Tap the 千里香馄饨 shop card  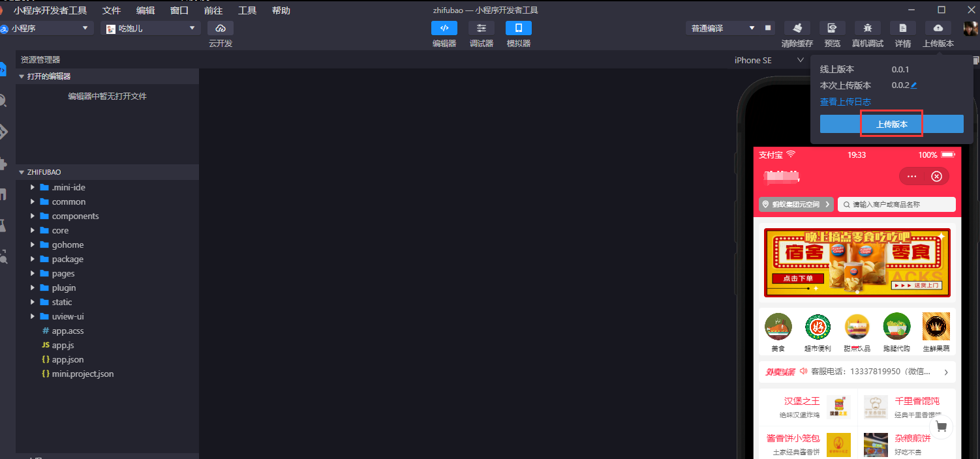coord(906,407)
